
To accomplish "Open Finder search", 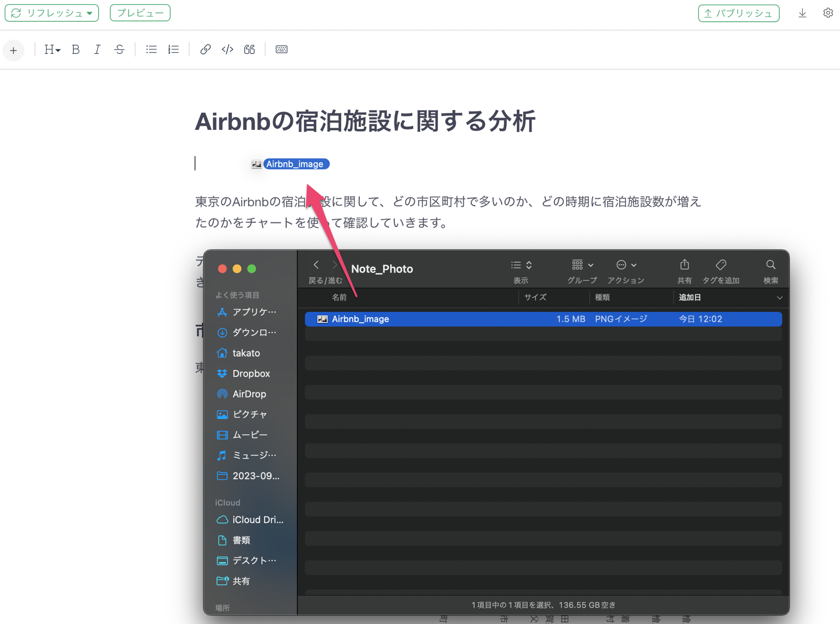I will (x=771, y=265).
